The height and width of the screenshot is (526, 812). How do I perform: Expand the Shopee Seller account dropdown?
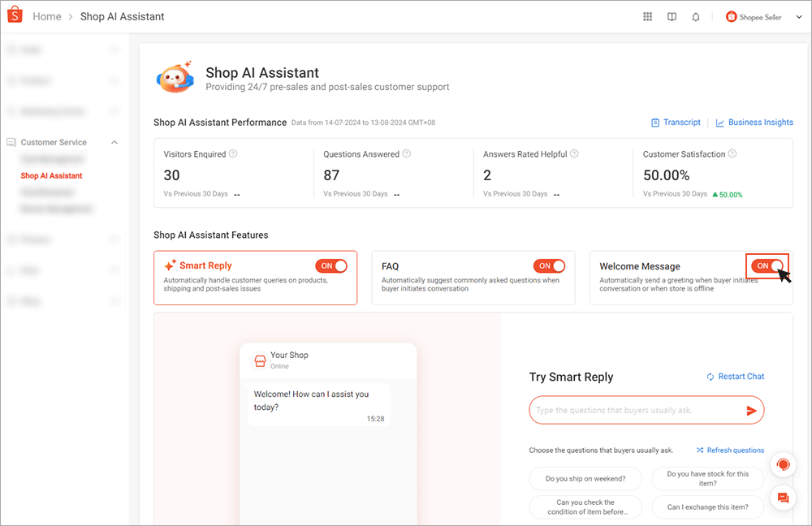(762, 16)
